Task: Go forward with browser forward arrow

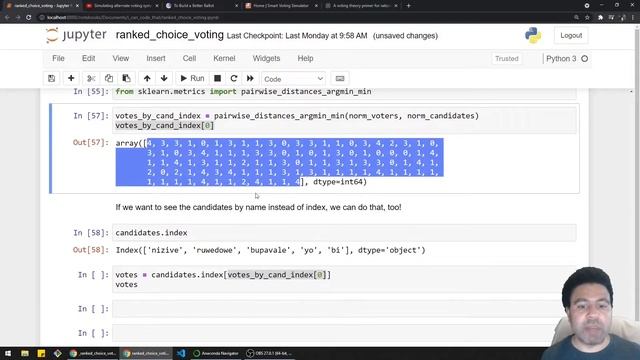Action: click(18, 18)
